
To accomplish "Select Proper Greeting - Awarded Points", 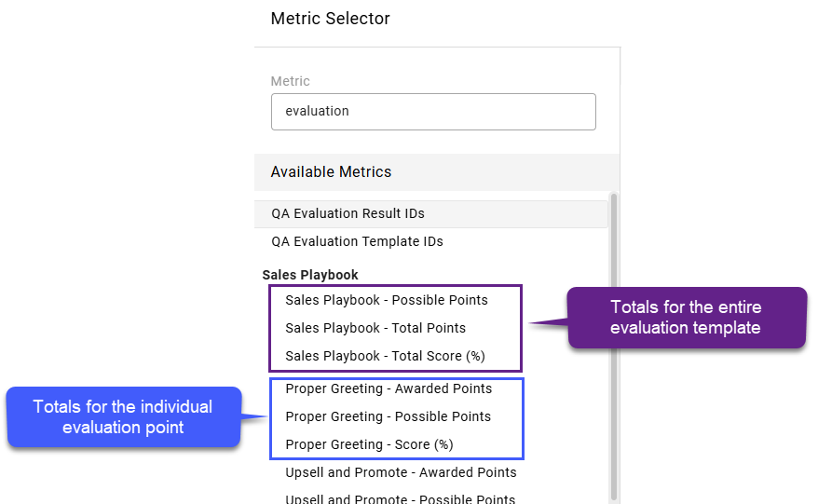I will click(x=389, y=388).
